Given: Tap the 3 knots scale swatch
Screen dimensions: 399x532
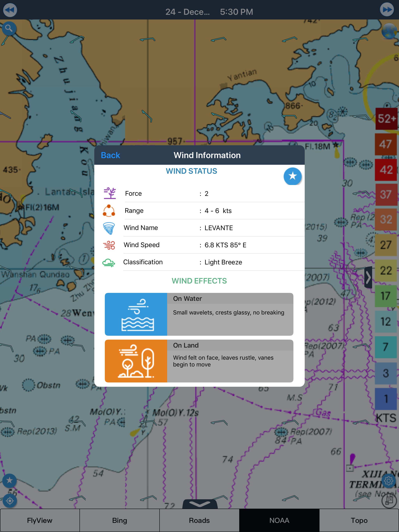Looking at the screenshot, I should pos(386,373).
